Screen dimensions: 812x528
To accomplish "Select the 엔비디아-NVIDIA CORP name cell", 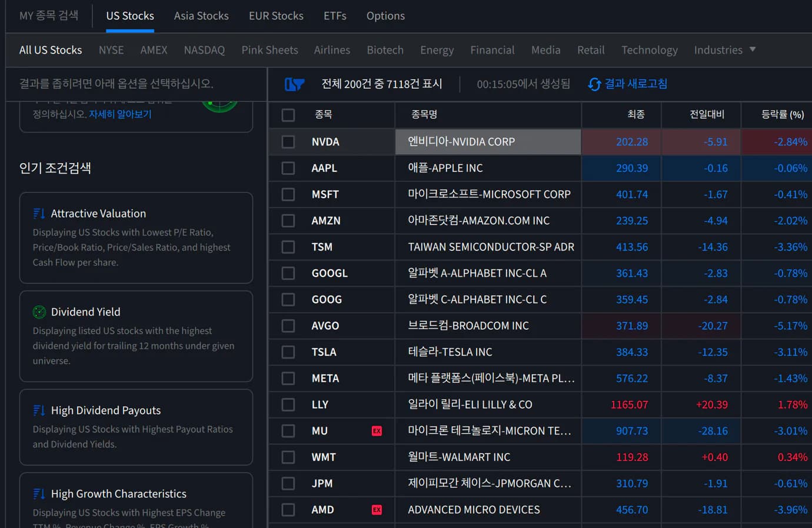I will tap(488, 142).
